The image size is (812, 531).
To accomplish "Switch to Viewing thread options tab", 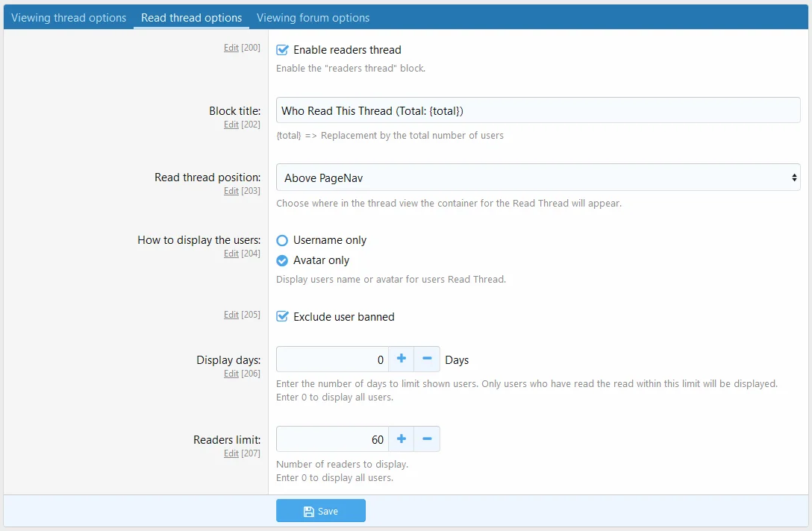I will coord(69,18).
